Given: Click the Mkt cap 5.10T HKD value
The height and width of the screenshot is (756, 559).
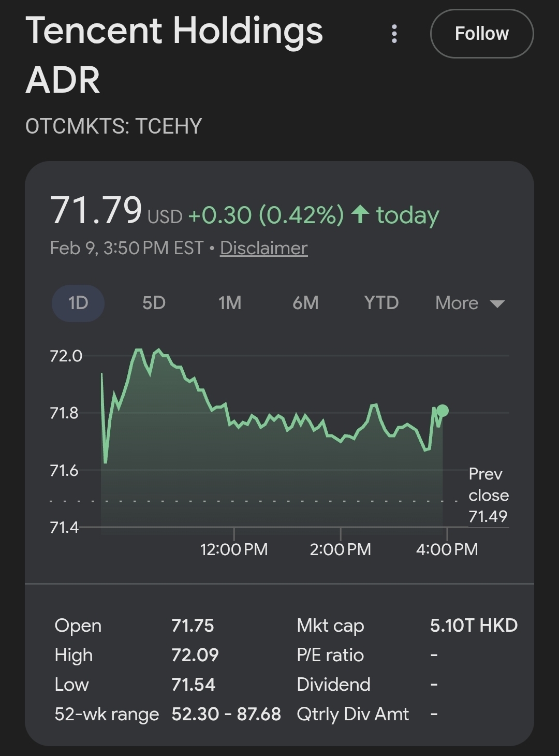Looking at the screenshot, I should point(474,626).
